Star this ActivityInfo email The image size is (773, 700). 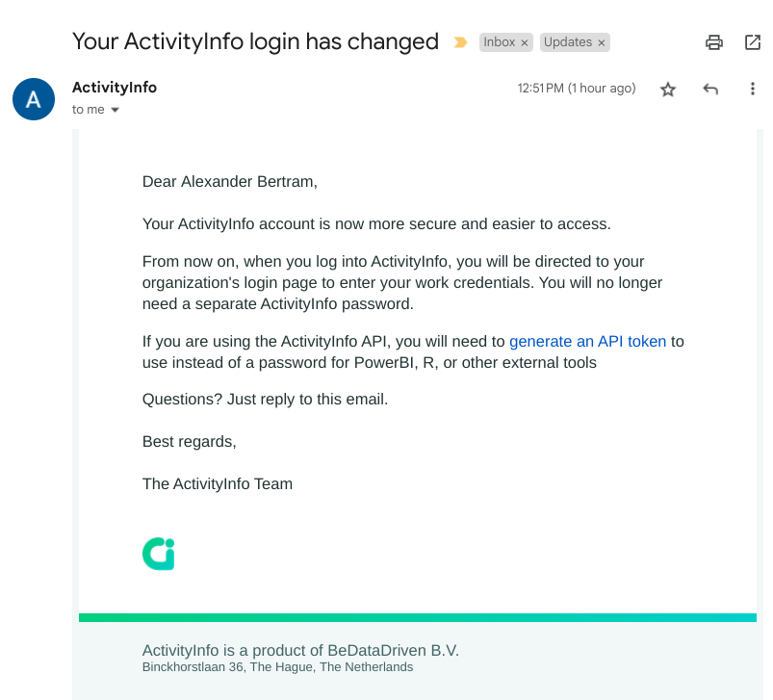click(667, 90)
